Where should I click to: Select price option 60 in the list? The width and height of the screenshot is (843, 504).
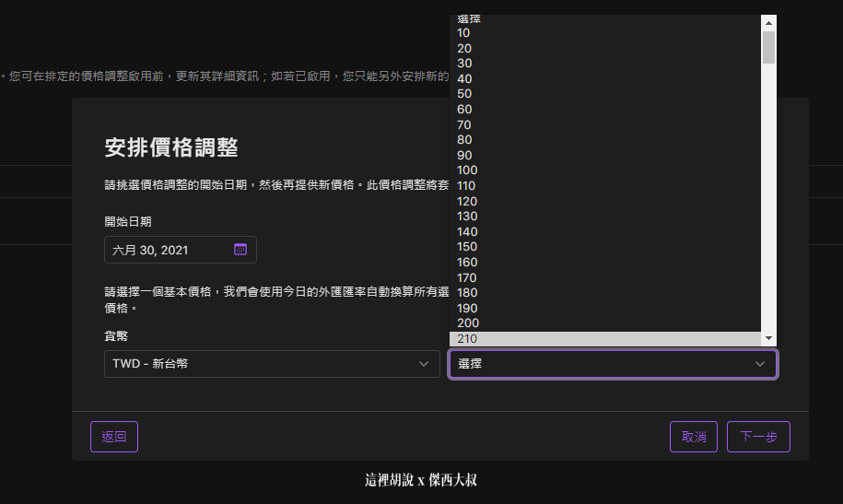click(604, 110)
